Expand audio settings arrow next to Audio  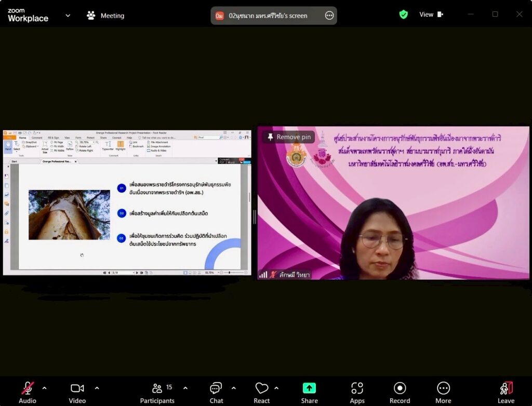coord(45,388)
